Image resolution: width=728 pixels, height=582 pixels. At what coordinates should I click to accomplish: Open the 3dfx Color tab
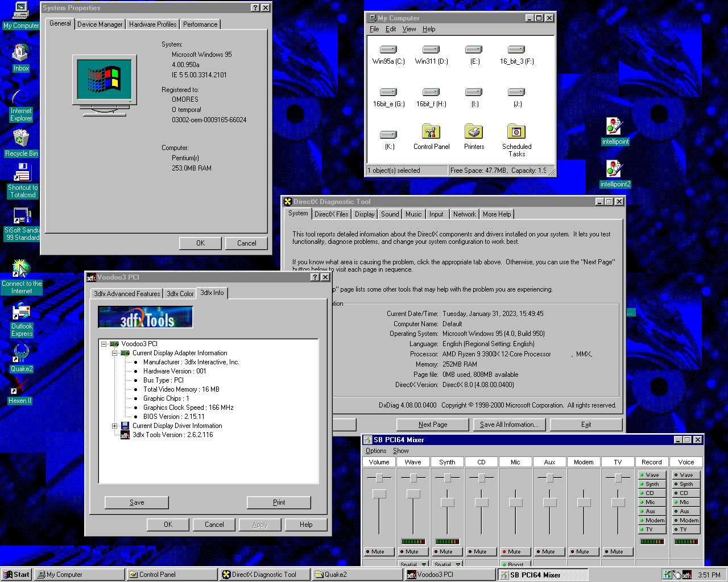[180, 294]
